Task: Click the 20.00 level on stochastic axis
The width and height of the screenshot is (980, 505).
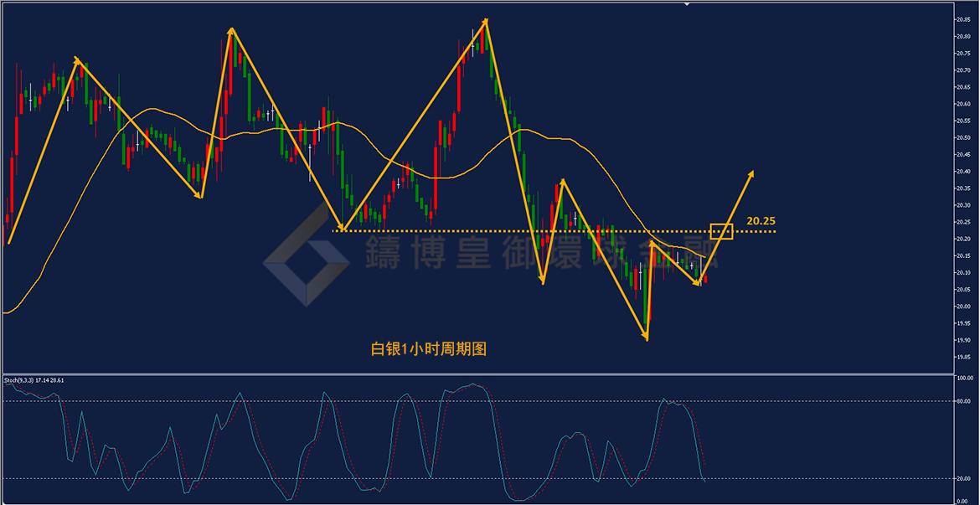Action: coord(964,479)
